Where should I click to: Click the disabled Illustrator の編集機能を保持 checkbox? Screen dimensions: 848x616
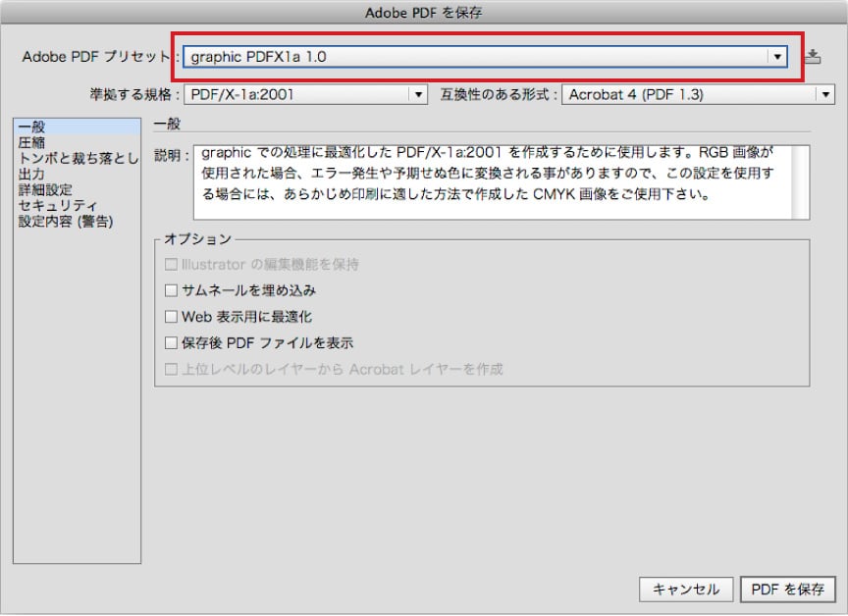pos(172,265)
